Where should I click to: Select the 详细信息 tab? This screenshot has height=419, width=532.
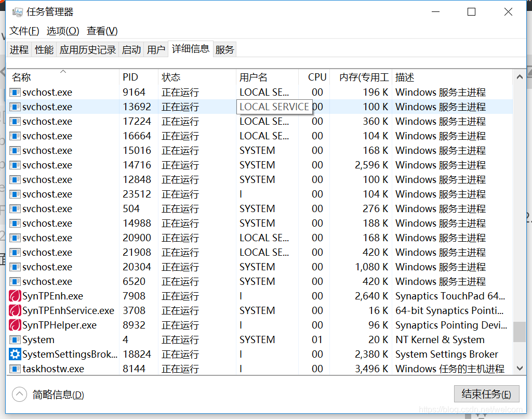(191, 49)
